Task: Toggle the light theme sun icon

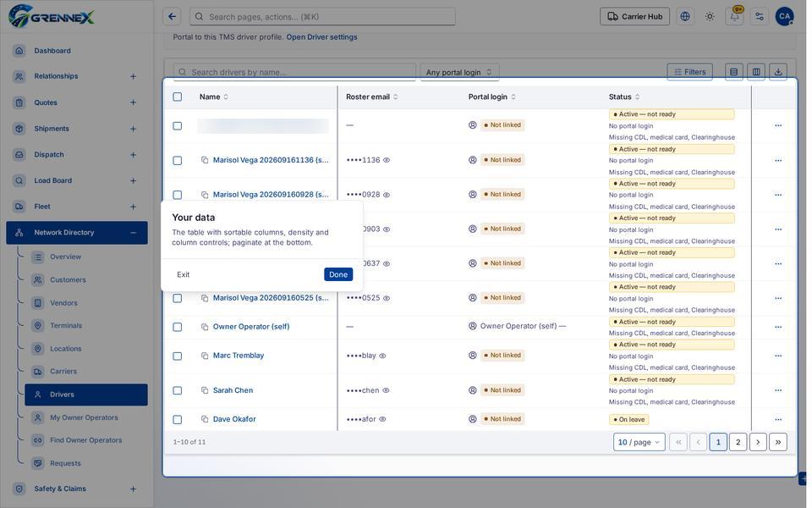Action: click(710, 17)
